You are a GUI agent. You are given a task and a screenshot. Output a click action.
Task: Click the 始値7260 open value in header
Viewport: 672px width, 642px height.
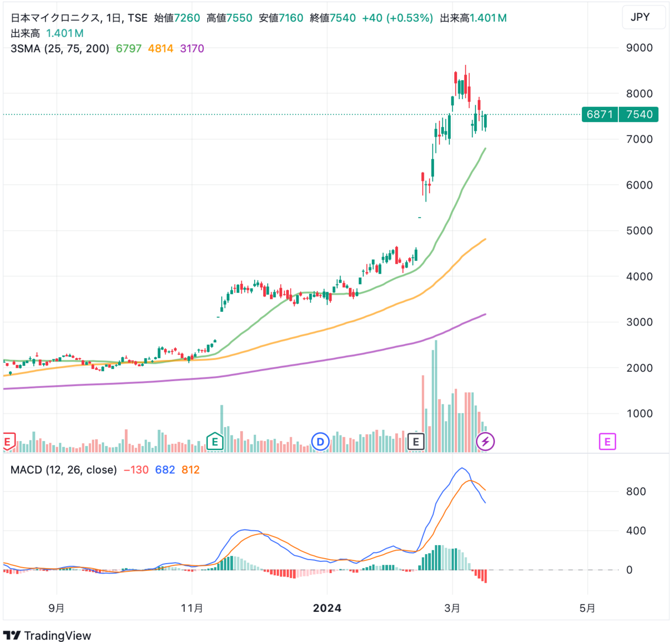pos(177,18)
